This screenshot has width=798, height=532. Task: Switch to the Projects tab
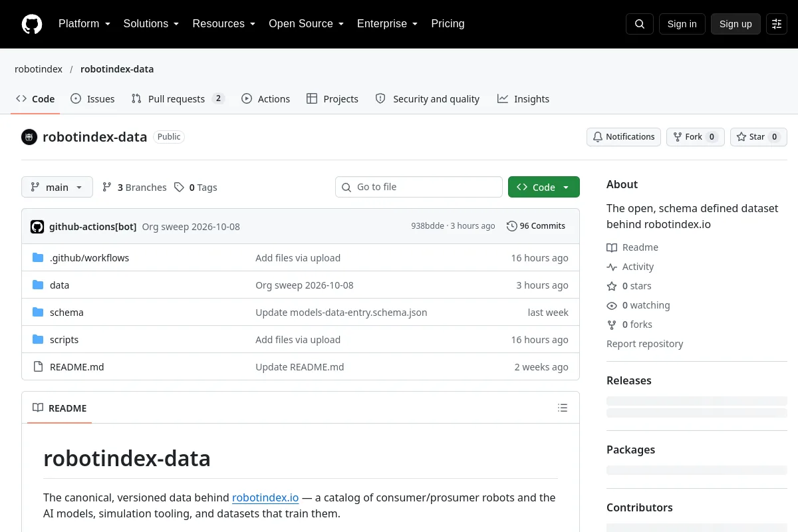tap(332, 99)
